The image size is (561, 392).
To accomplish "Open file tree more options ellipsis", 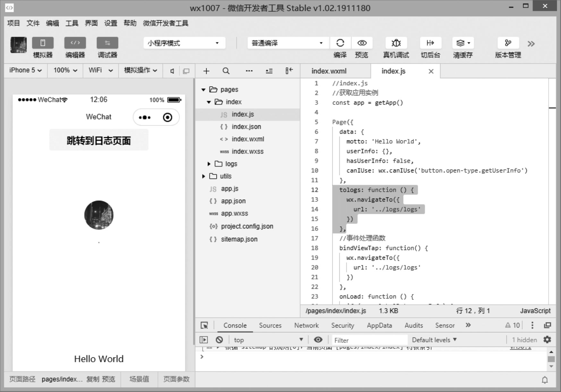I will [x=249, y=71].
